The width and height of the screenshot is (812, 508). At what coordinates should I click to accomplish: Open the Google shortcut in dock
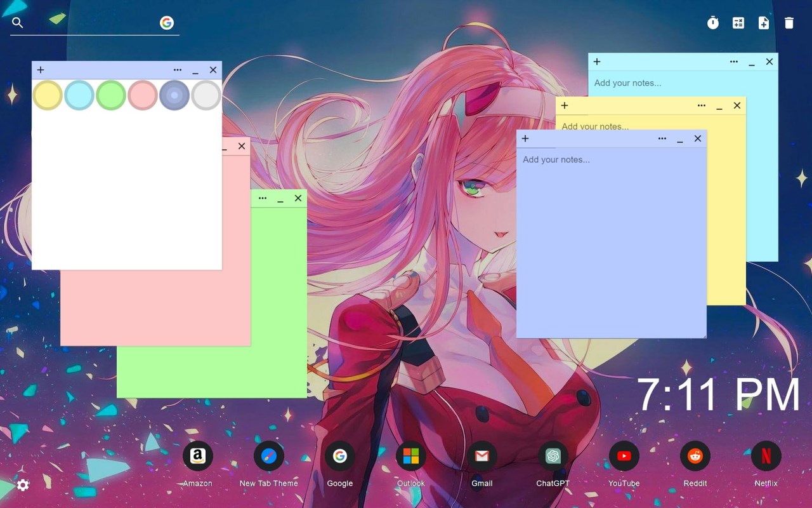point(340,456)
